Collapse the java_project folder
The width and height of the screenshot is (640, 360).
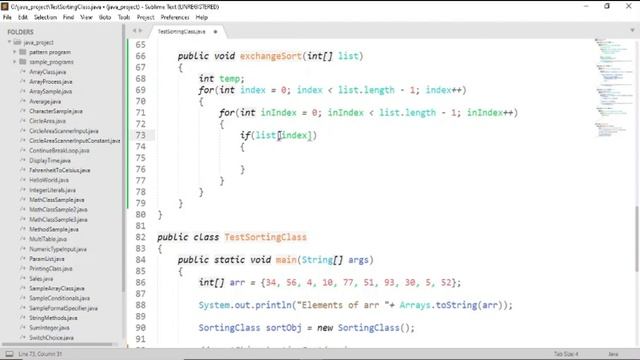pos(9,42)
